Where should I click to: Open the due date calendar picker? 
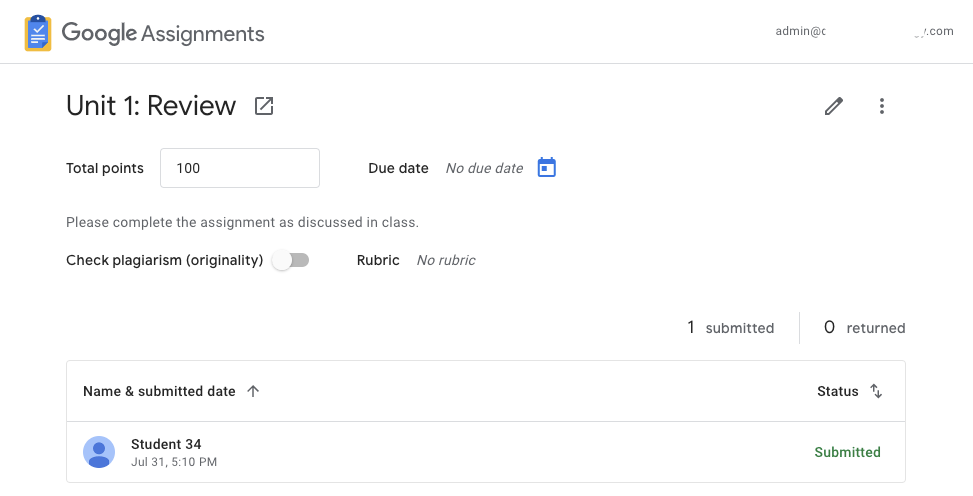(546, 168)
